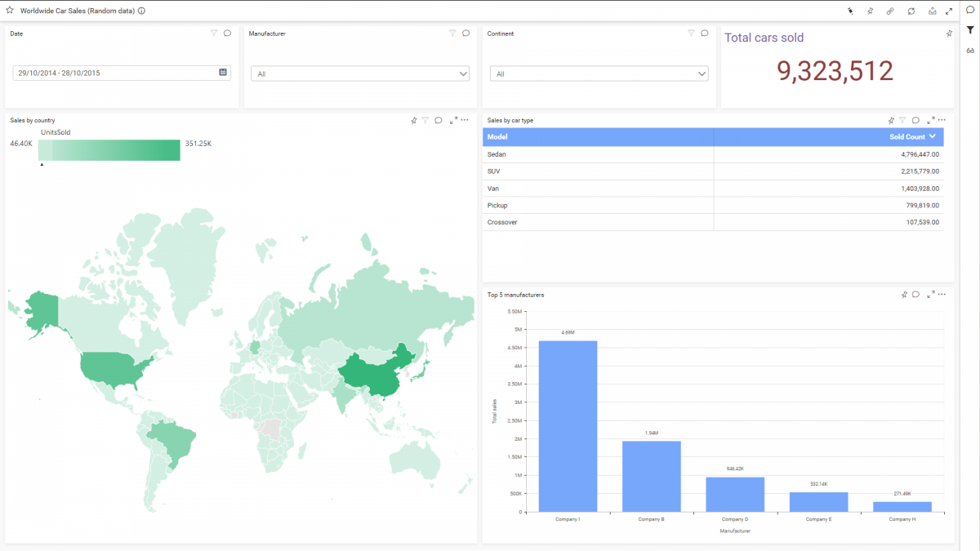Open more options for Top 5 manufacturers
The image size is (980, 551).
[942, 295]
